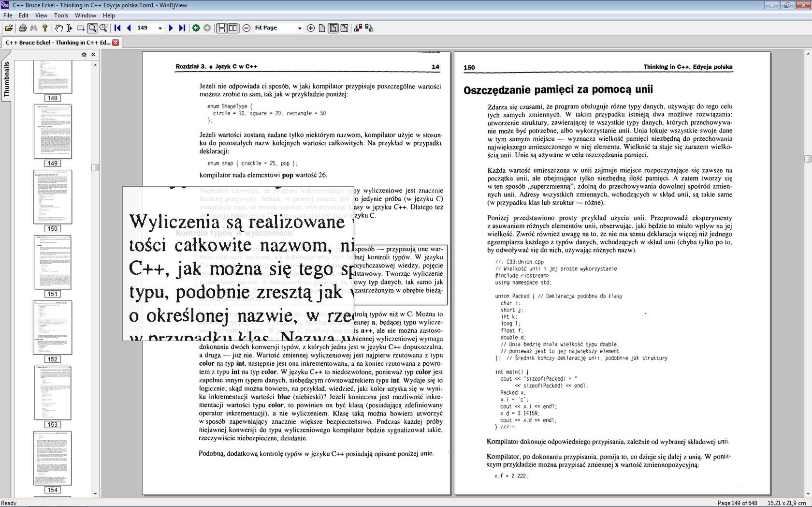Select page 148 thumbnail
This screenshot has height=507, width=812.
pos(53,81)
